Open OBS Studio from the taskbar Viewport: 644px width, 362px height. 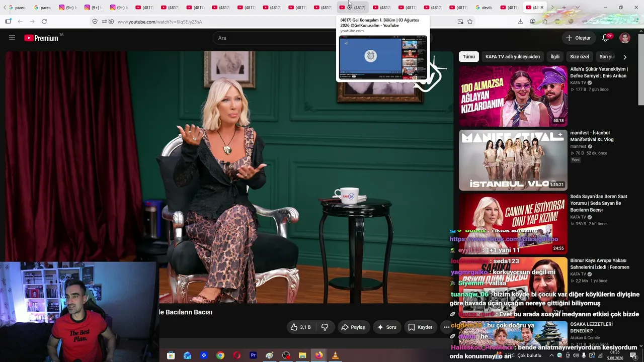coord(286,355)
